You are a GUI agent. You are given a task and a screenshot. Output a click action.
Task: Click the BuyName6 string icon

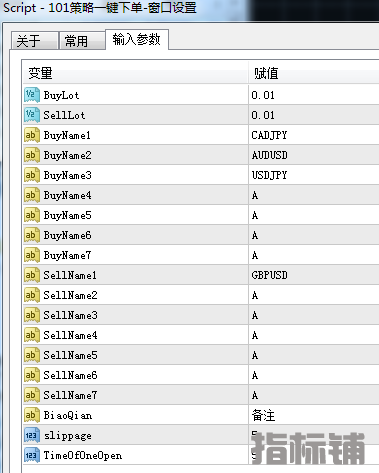point(32,235)
